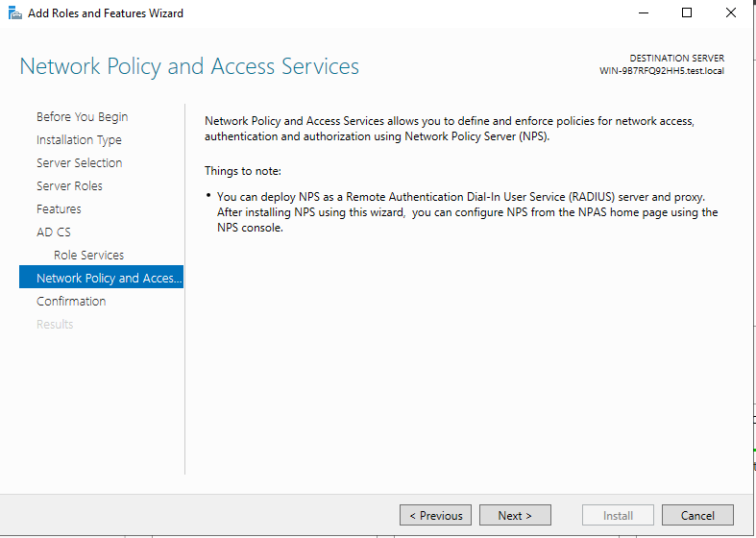Open the Features step
The image size is (756, 538).
point(59,209)
